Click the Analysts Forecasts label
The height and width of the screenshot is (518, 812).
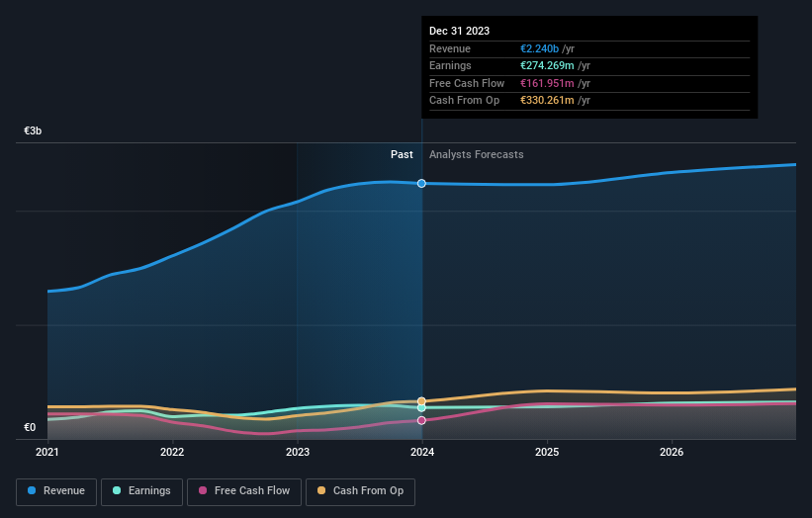point(477,154)
